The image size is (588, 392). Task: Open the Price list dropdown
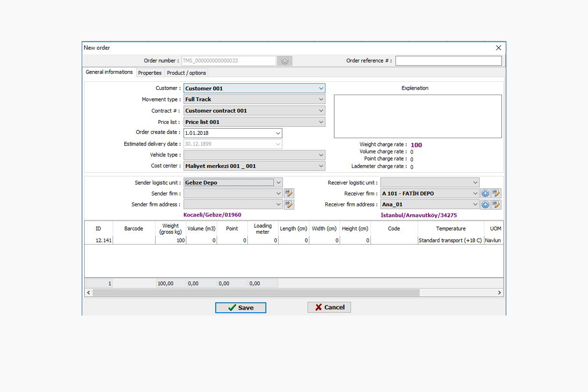click(x=321, y=122)
